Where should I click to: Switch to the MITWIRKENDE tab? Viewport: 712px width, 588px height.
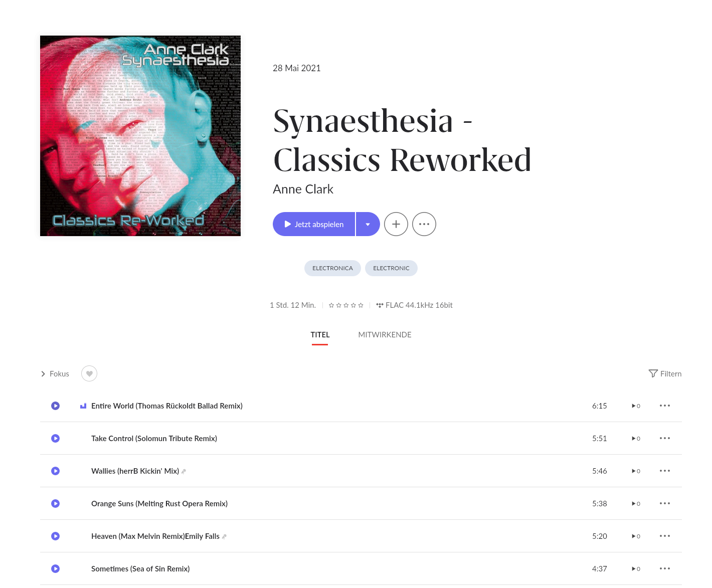coord(385,335)
